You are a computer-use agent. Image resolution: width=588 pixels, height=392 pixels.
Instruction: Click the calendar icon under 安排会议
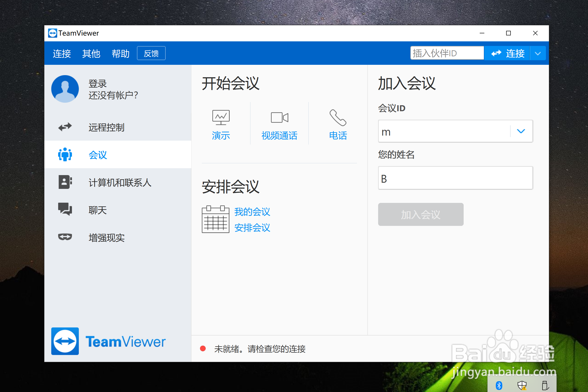click(216, 219)
